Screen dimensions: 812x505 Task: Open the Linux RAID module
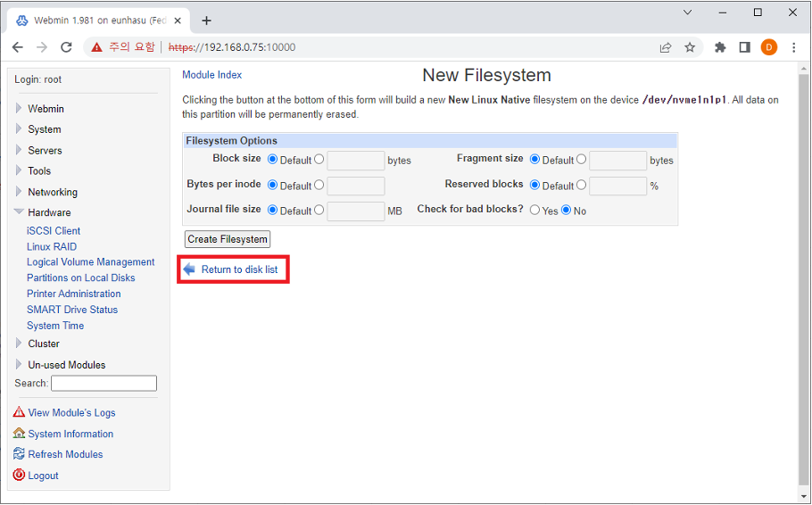52,246
